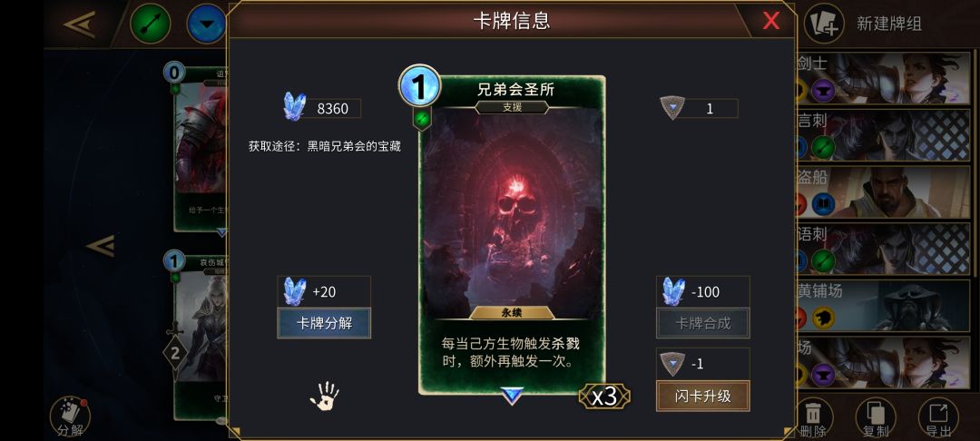Select the 盗船 deck in list
The height and width of the screenshot is (441, 980).
(x=883, y=191)
